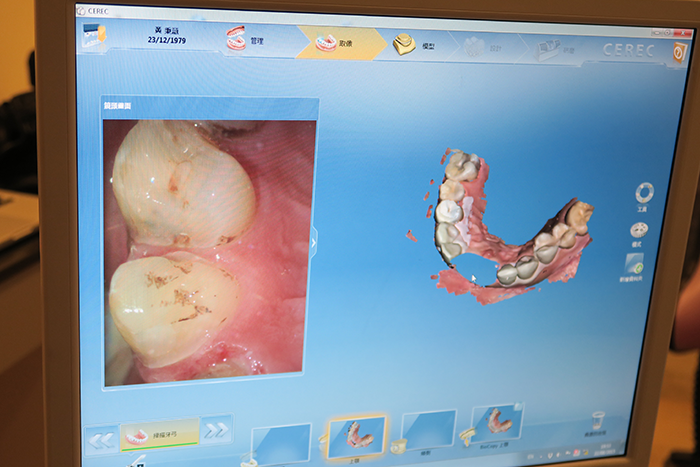Click the CEREC title bar application icon

(81, 10)
